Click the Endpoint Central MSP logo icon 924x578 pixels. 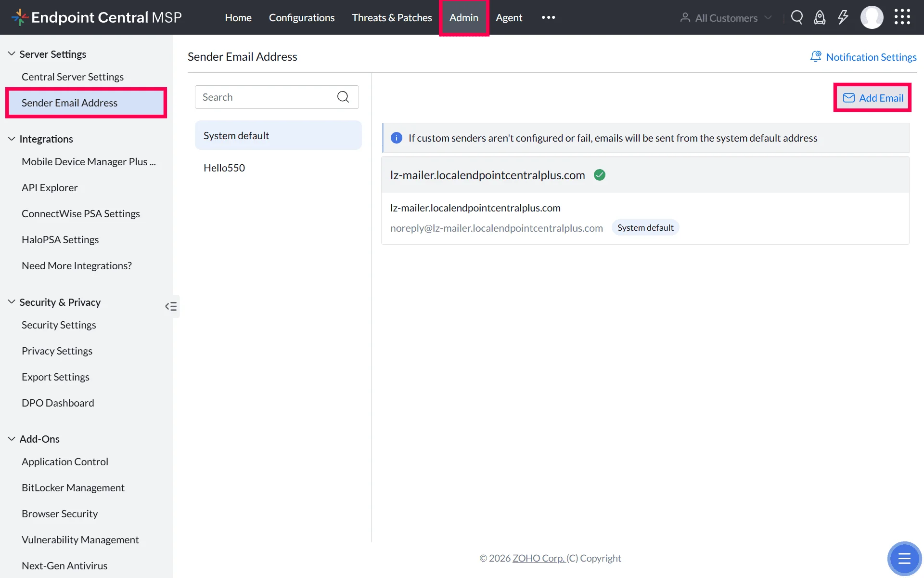pos(20,17)
